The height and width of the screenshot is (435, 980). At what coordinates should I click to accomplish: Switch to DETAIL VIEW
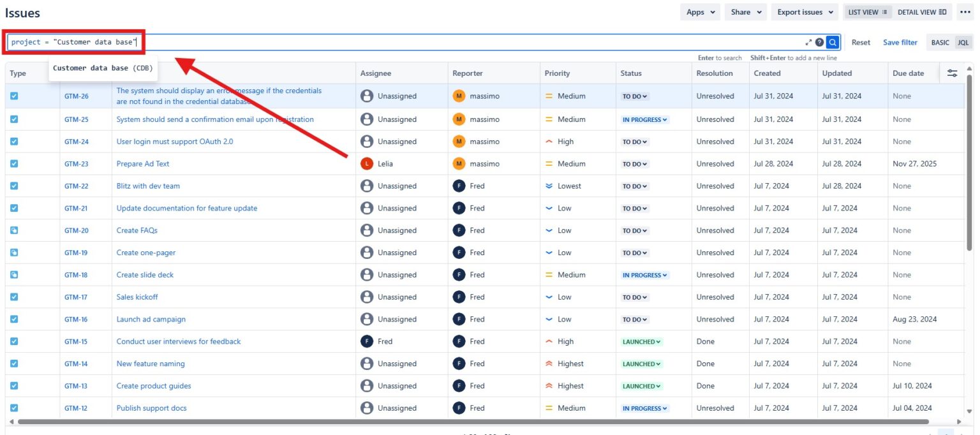[x=923, y=11]
